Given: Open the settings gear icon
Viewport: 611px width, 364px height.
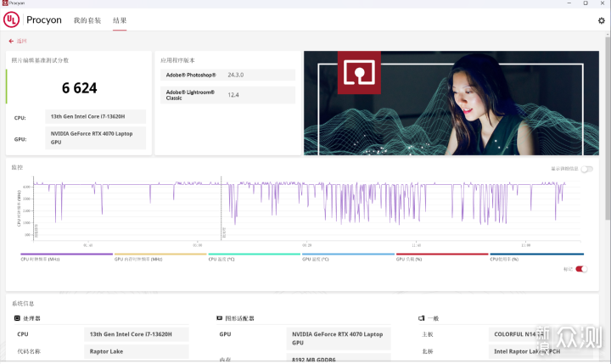Looking at the screenshot, I should 602,20.
